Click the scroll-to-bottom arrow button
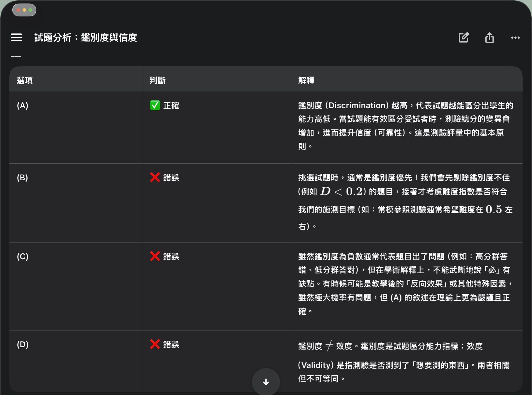The width and height of the screenshot is (532, 395). [266, 382]
